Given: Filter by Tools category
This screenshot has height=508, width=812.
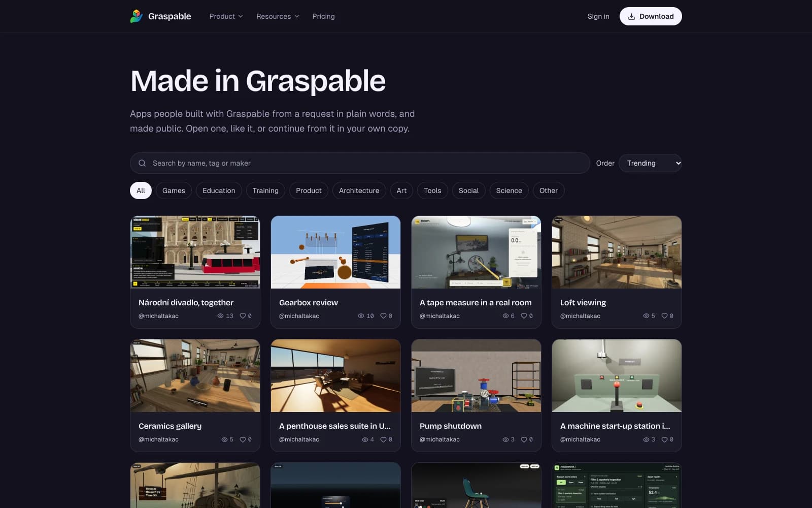Looking at the screenshot, I should (x=432, y=190).
